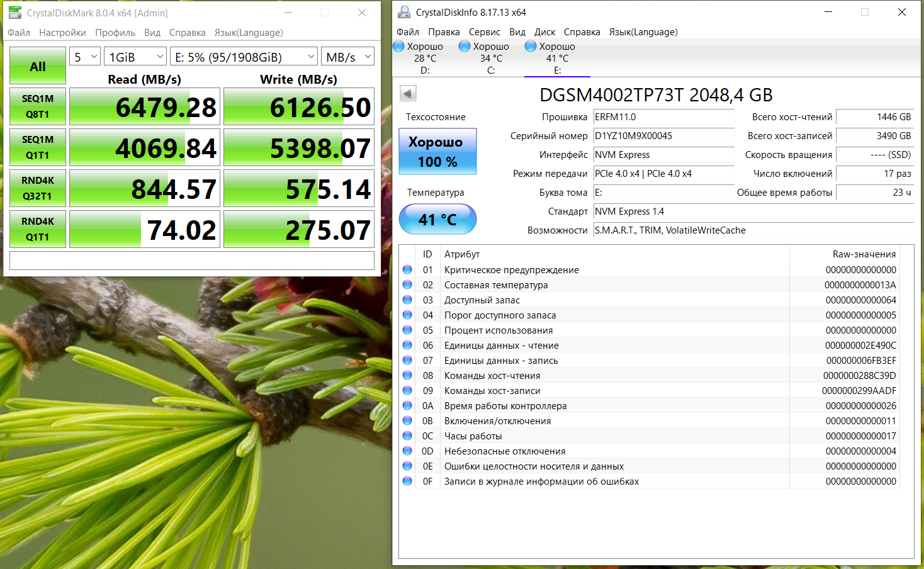
Task: Click status orb for attribute 0B power cycles
Action: pyautogui.click(x=407, y=420)
